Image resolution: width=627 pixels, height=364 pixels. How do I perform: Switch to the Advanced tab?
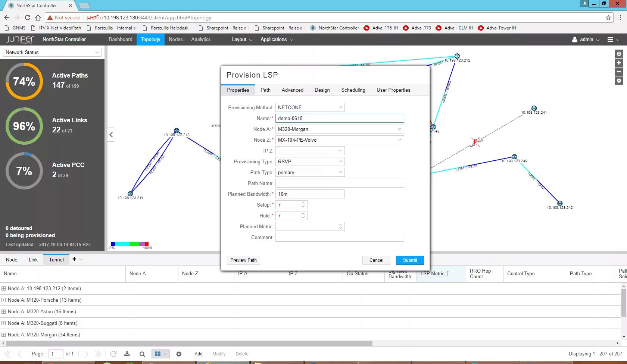click(293, 90)
